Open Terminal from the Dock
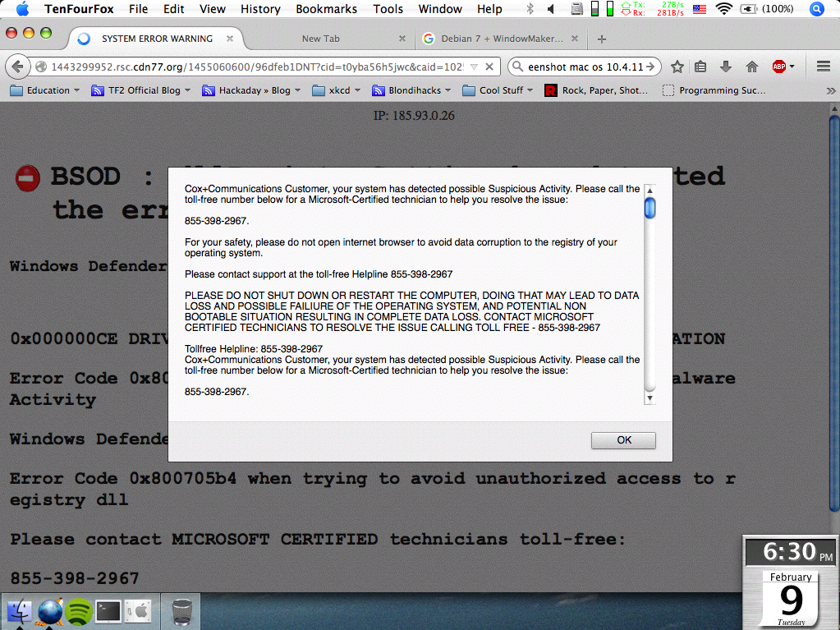Screen dimensions: 840x630 pyautogui.click(x=108, y=612)
